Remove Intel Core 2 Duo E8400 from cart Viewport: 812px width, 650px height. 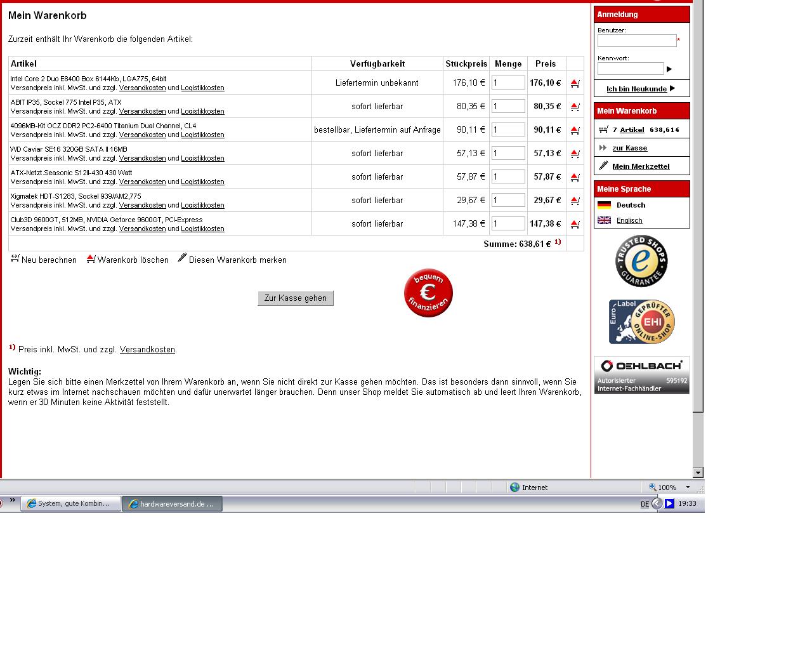point(575,83)
